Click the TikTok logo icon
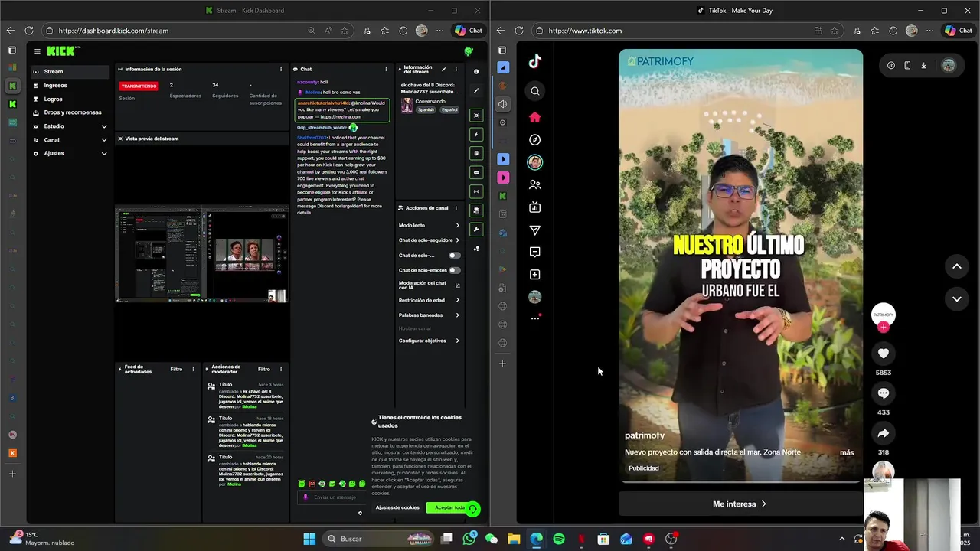This screenshot has height=551, width=980. tap(535, 61)
